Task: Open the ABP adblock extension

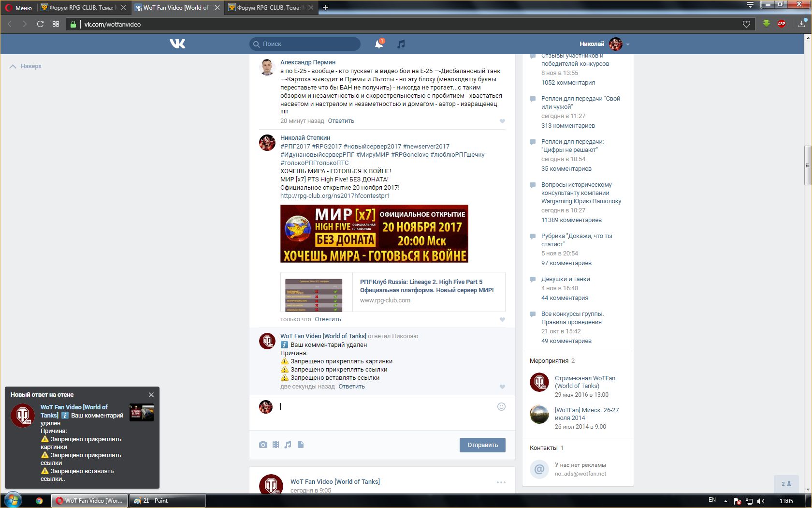Action: coord(782,24)
